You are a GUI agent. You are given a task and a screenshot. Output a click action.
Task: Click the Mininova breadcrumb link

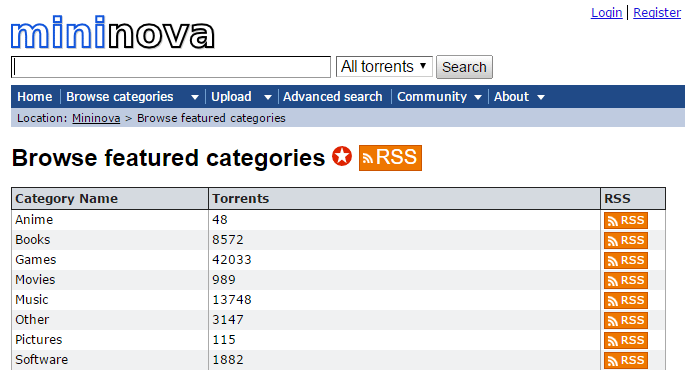(96, 118)
